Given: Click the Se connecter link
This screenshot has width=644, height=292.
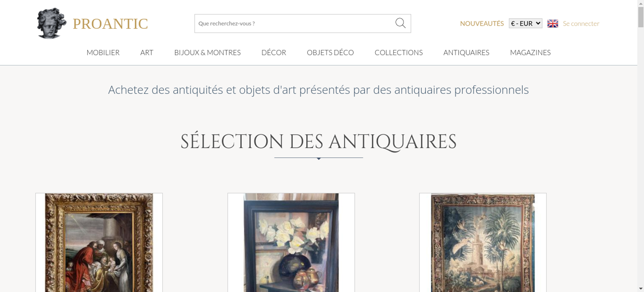Looking at the screenshot, I should [581, 23].
